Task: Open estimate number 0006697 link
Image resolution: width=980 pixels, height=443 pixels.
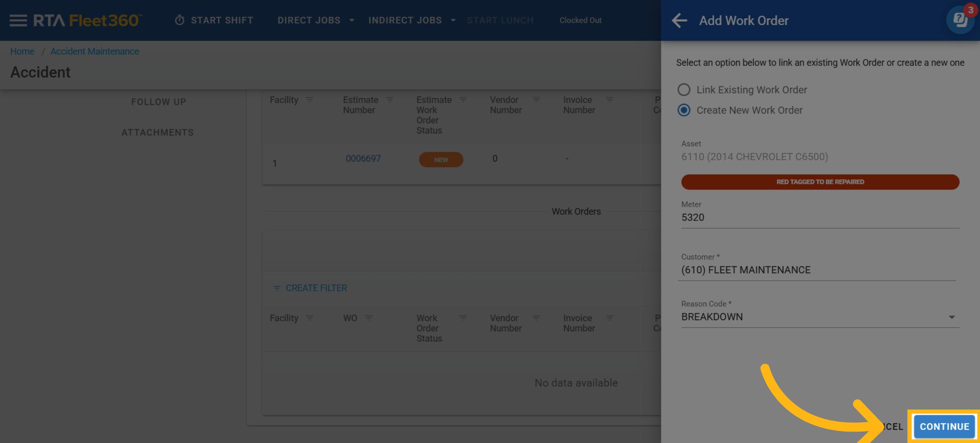Action: (363, 159)
